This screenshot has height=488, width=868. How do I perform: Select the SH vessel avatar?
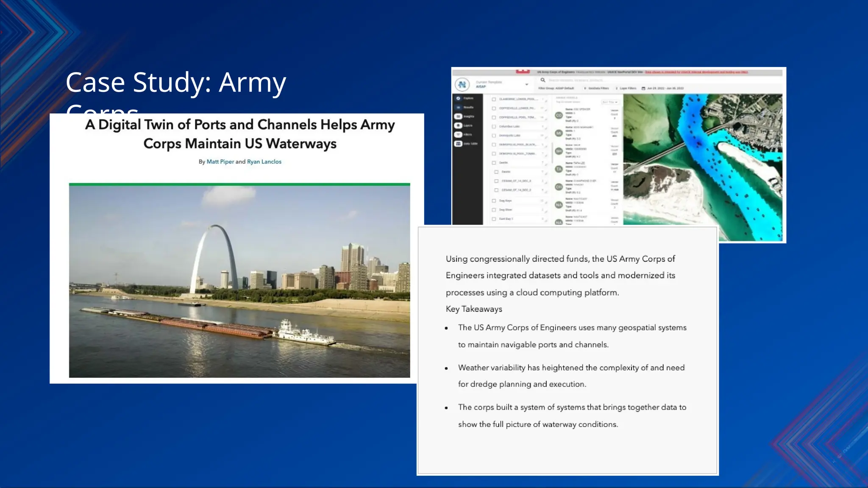point(559,151)
